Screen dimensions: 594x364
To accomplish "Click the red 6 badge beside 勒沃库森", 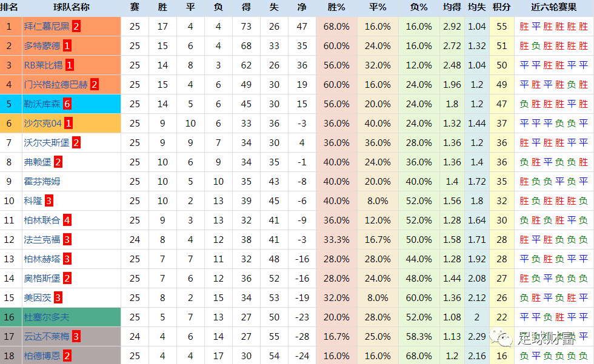I will point(67,104).
